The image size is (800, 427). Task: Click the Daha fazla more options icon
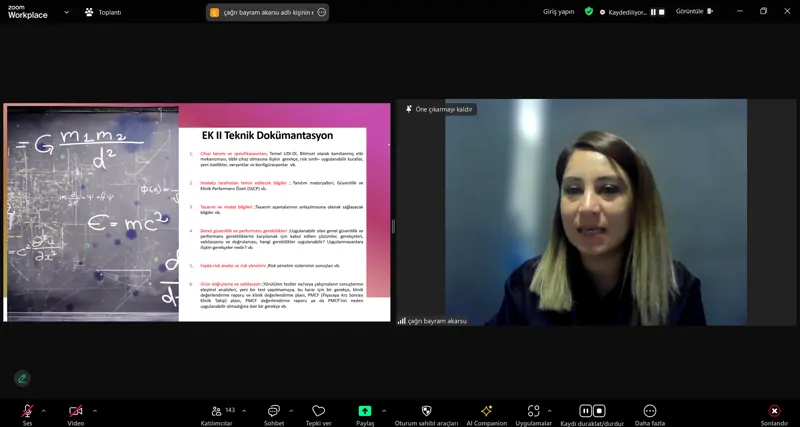[x=649, y=411]
